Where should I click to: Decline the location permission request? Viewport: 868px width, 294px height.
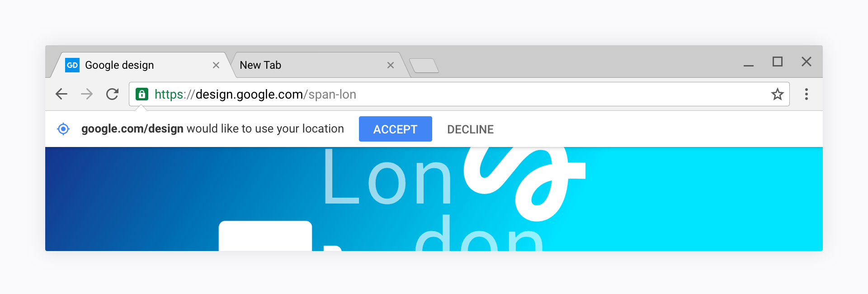(470, 129)
